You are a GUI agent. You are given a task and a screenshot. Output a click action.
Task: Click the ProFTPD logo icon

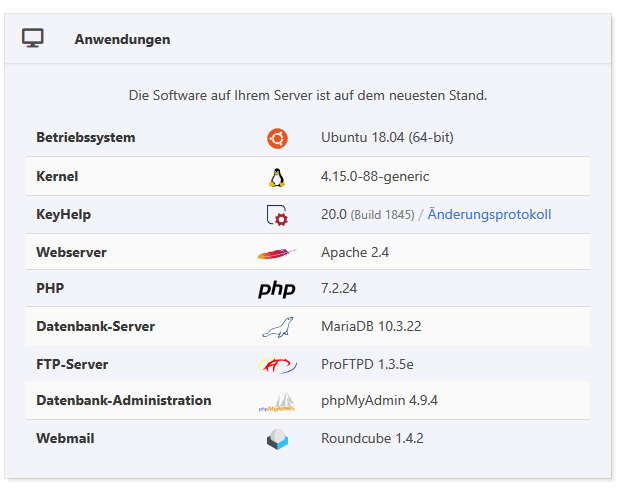click(277, 365)
